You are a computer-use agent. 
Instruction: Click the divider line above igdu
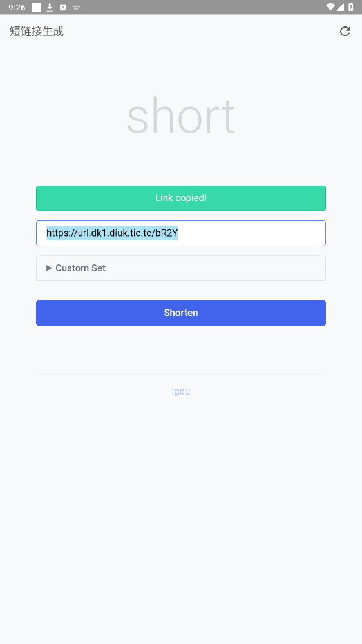click(181, 374)
